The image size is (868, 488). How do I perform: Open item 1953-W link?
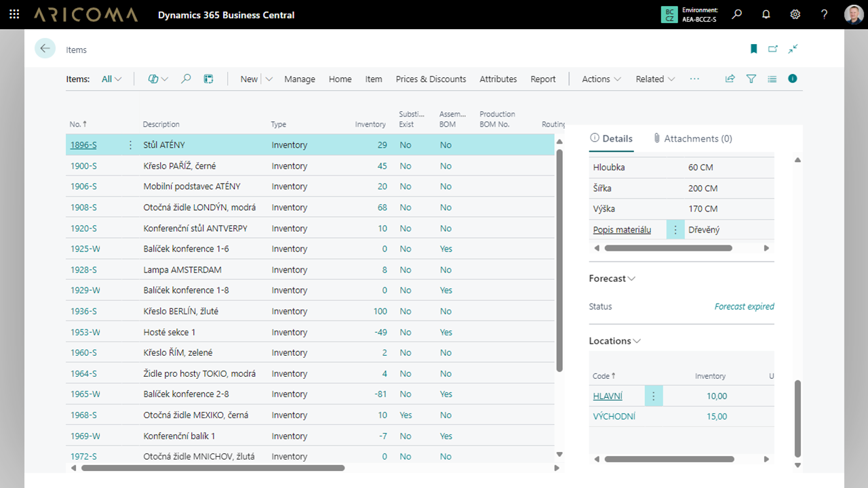85,332
